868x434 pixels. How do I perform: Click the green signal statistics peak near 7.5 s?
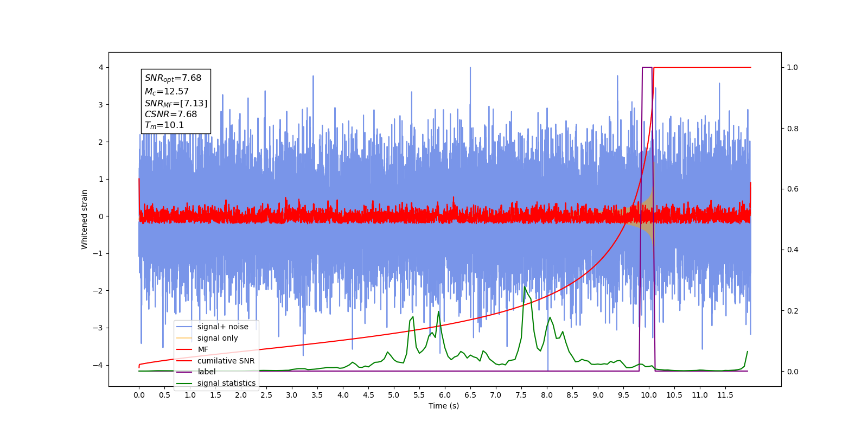(525, 287)
